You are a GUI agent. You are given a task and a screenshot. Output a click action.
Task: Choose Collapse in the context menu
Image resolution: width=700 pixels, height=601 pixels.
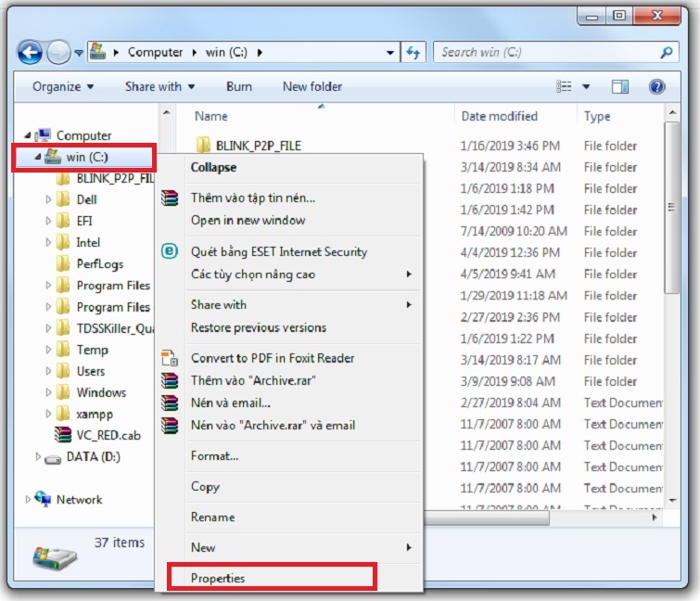[x=213, y=168]
